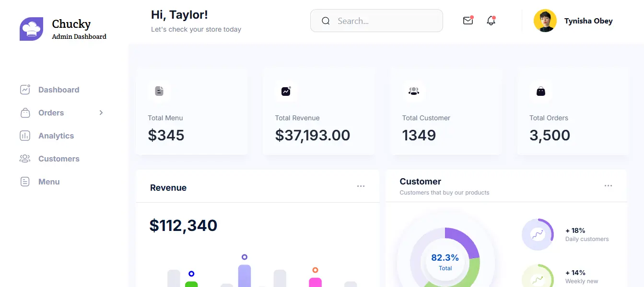Click 'Customers that buy our products' subtitle
The image size is (644, 287).
[445, 193]
